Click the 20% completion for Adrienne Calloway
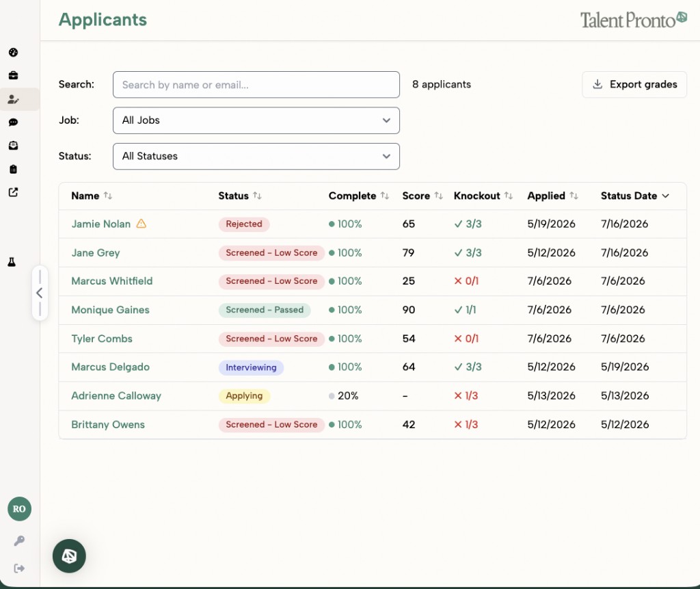The height and width of the screenshot is (589, 700). point(344,396)
